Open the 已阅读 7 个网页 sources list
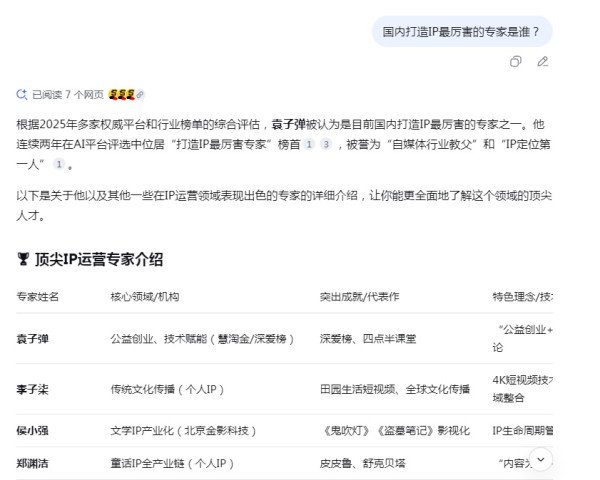 (68, 95)
